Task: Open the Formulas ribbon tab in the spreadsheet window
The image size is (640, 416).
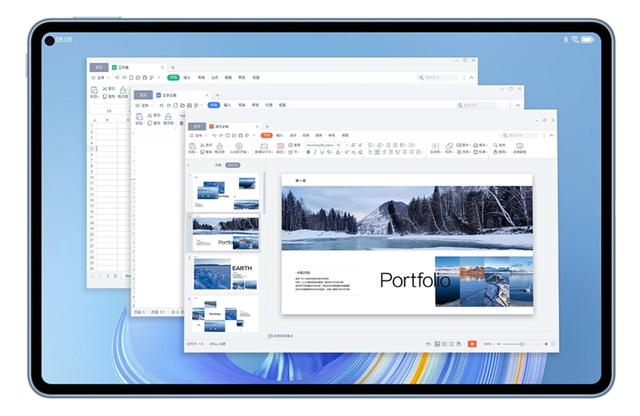Action: point(215,77)
